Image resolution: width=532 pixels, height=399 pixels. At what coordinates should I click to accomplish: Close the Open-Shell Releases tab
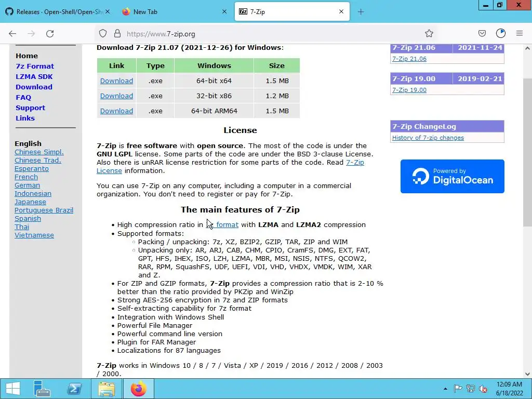[x=107, y=11]
